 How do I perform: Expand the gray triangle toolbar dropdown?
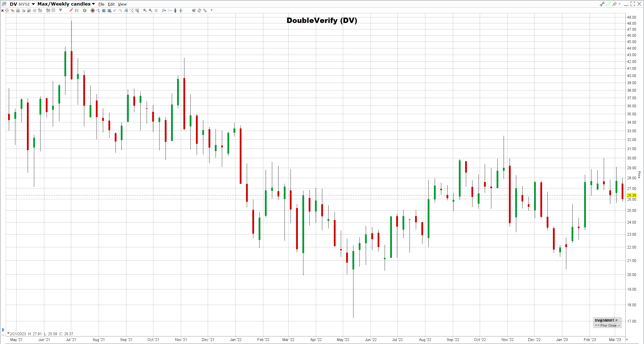[x=60, y=10]
